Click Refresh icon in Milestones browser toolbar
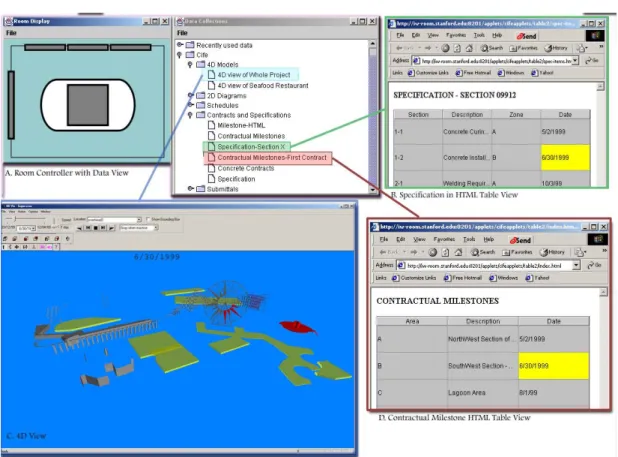 point(445,252)
